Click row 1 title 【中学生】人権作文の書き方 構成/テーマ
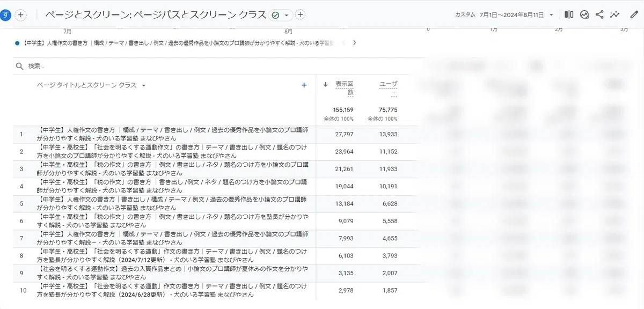The height and width of the screenshot is (309, 644). tap(173, 134)
